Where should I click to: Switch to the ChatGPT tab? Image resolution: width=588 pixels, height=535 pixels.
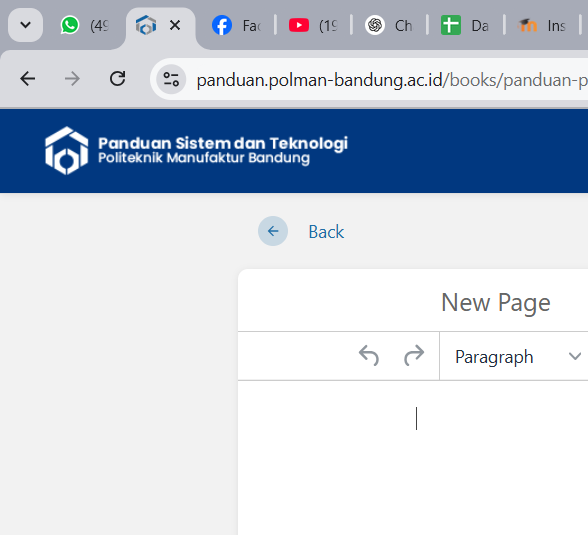(389, 25)
